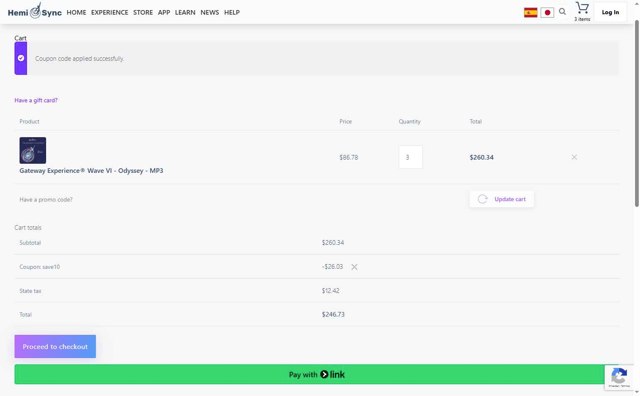Screen dimensions: 640x396
Task: Switch site to Japanese via flag icon
Action: pyautogui.click(x=547, y=13)
